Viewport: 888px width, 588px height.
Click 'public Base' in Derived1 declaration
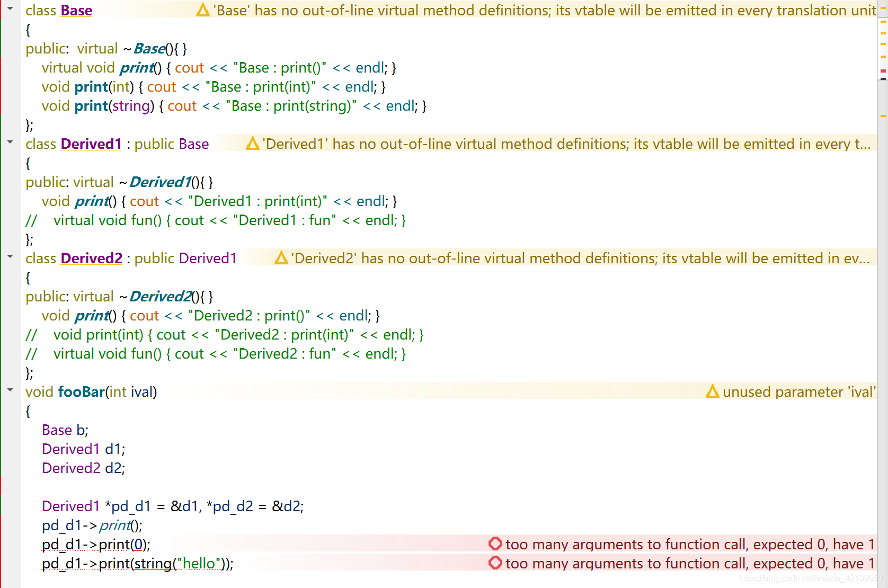tap(172, 144)
